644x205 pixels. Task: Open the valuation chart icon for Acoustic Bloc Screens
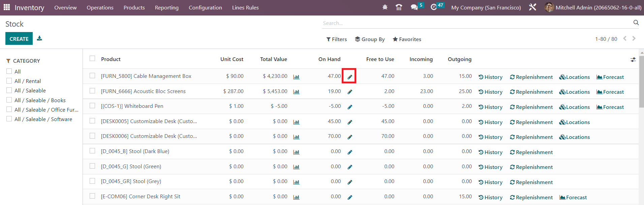coord(296,92)
